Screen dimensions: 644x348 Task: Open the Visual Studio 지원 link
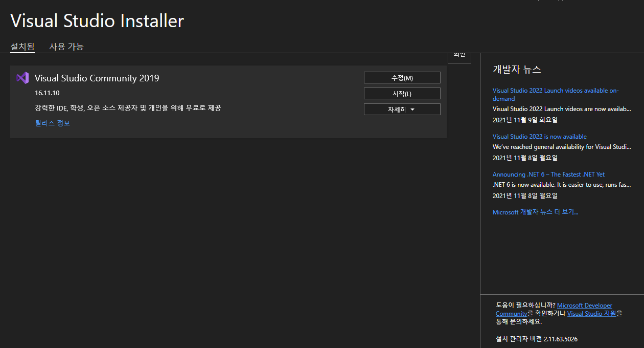tap(591, 314)
